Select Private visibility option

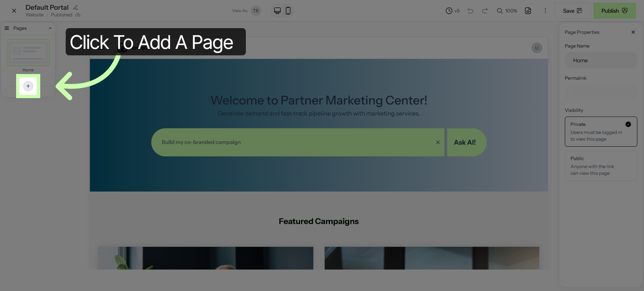pyautogui.click(x=601, y=132)
